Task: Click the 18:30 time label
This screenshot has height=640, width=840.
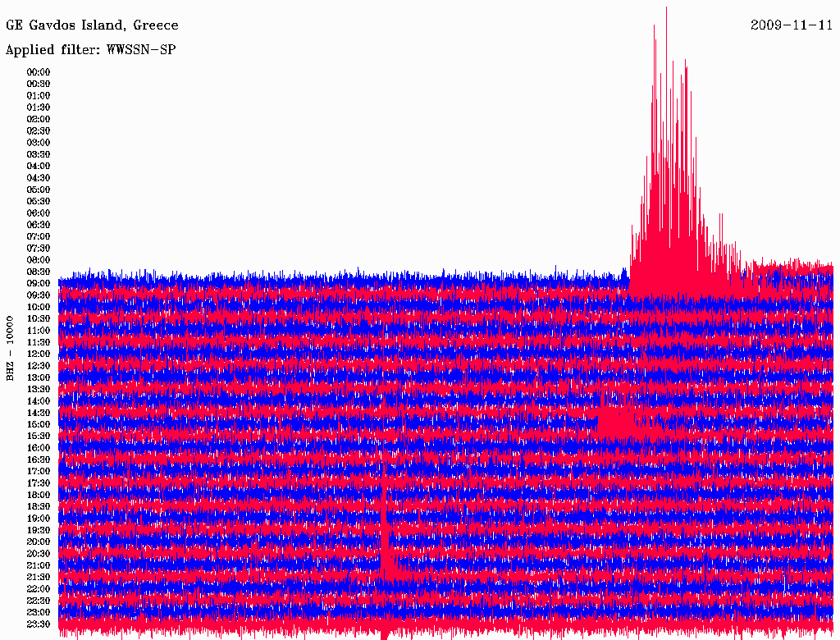Action: tap(39, 506)
